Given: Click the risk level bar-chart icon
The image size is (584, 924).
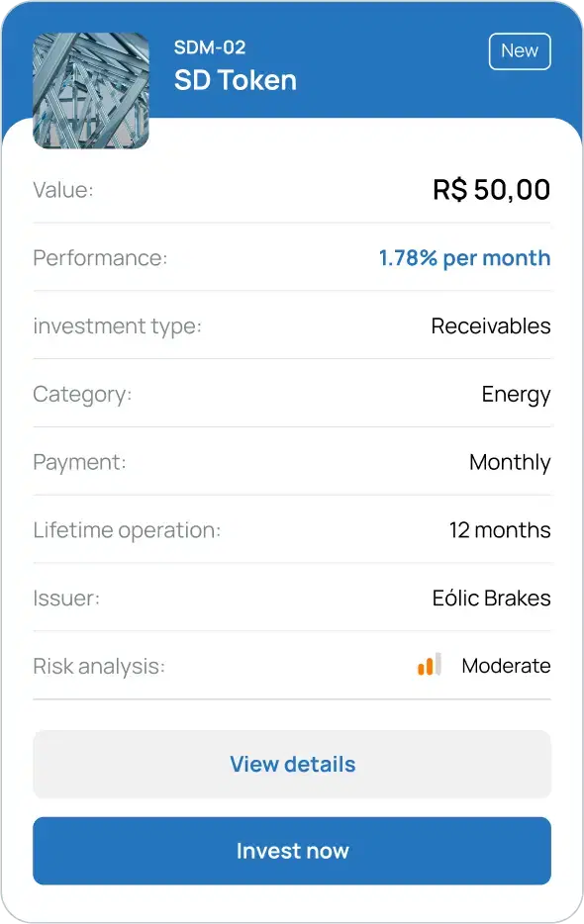Looking at the screenshot, I should point(430,664).
